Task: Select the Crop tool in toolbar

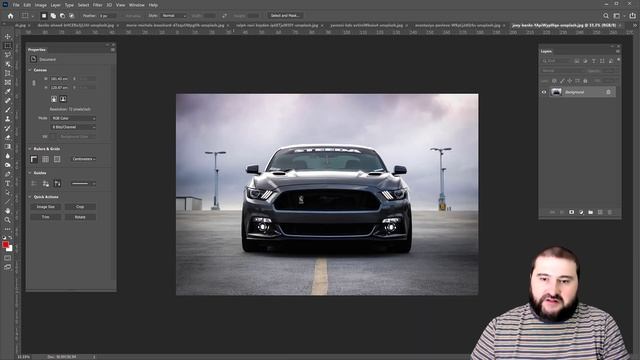Action: pos(7,73)
